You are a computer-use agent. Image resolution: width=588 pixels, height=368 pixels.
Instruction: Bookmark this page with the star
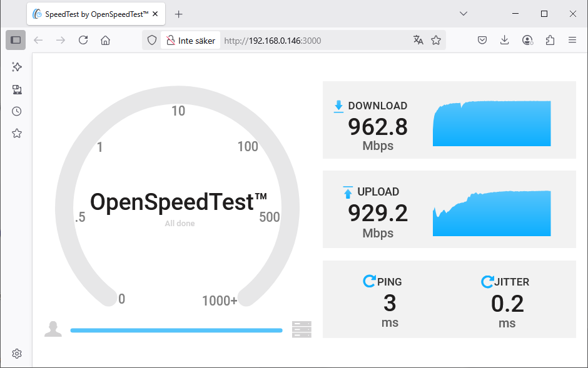coord(436,40)
